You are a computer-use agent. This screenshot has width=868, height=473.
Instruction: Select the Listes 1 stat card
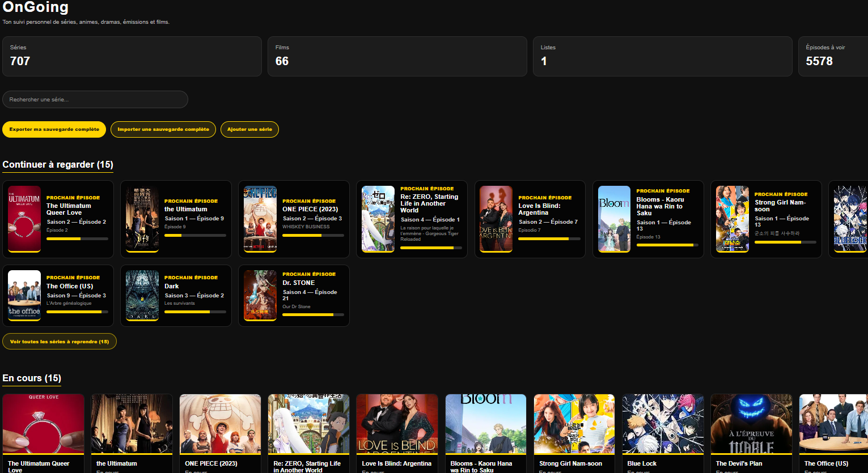click(x=663, y=56)
